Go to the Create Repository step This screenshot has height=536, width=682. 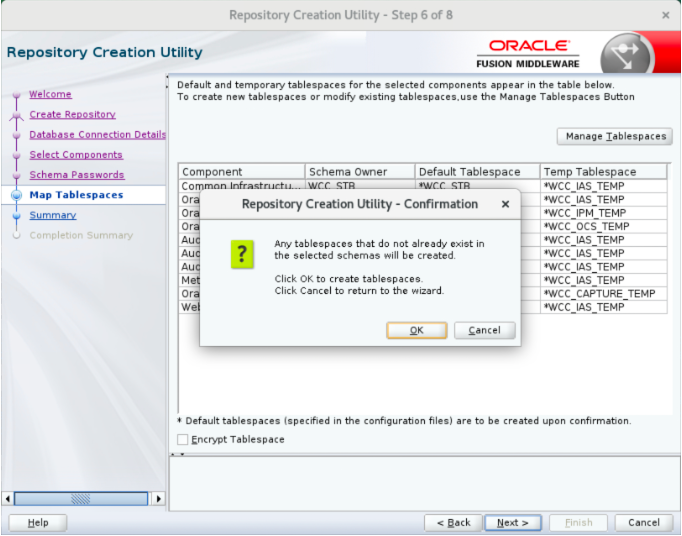tap(72, 114)
